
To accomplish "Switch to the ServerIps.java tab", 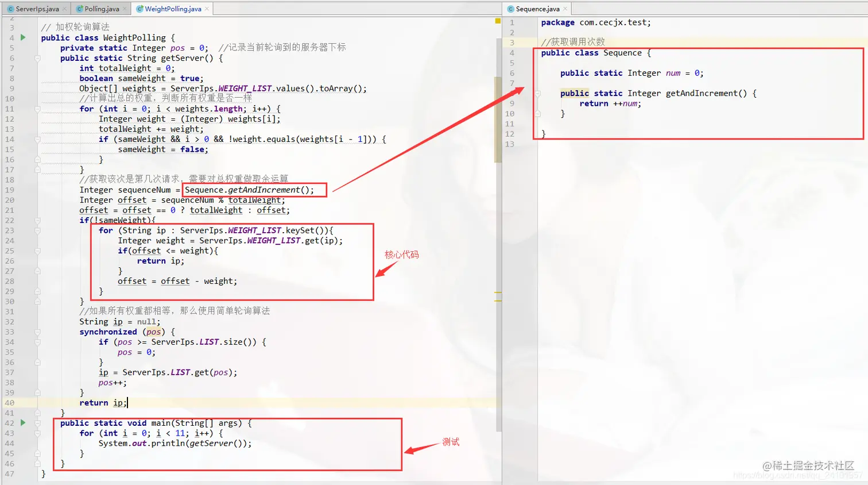I will pyautogui.click(x=37, y=9).
